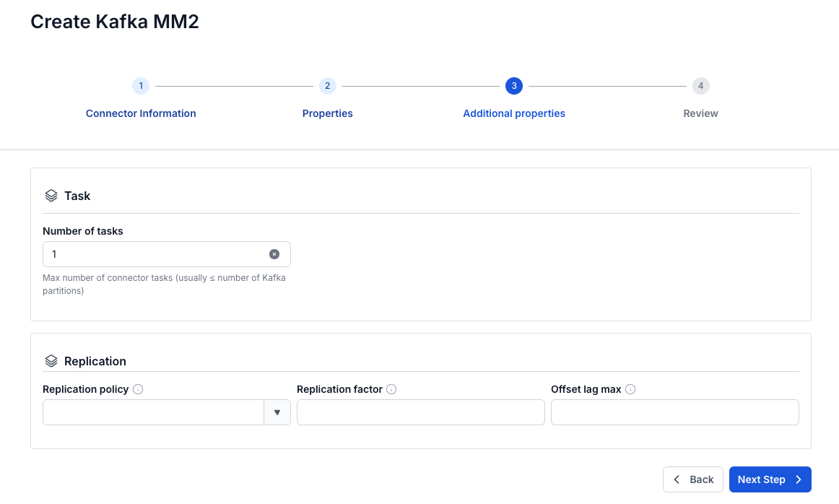The height and width of the screenshot is (504, 839).
Task: Jump to step 4 circle
Action: pos(701,86)
